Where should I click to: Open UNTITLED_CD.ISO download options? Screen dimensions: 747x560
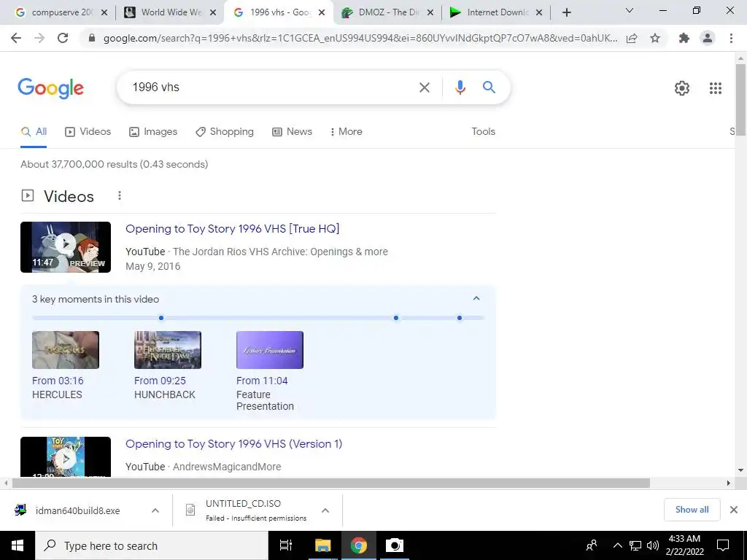click(x=325, y=510)
